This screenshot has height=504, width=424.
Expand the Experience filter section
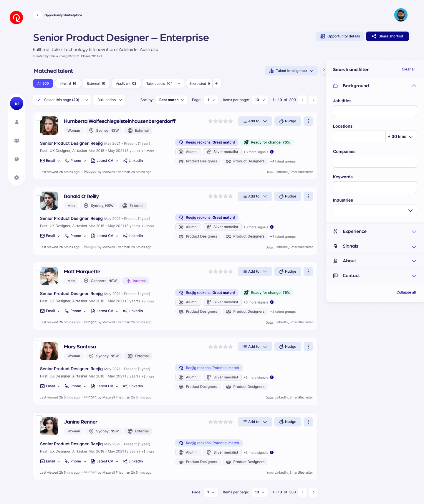point(375,231)
